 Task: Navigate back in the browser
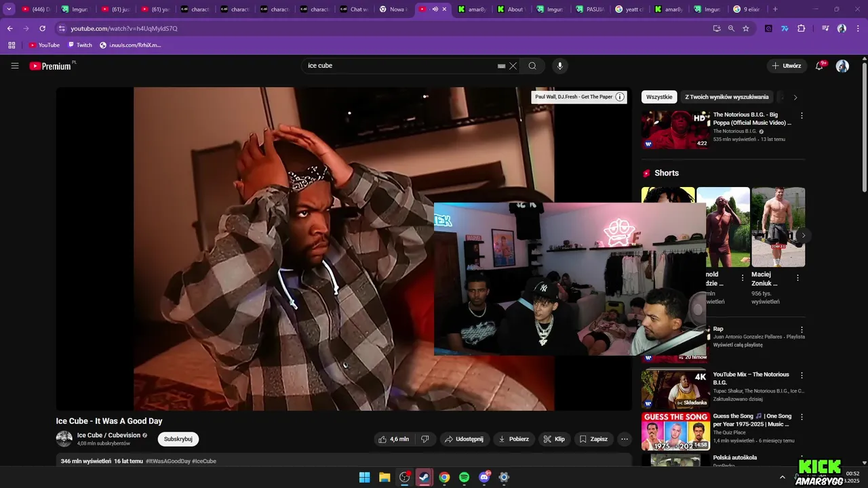(x=9, y=28)
